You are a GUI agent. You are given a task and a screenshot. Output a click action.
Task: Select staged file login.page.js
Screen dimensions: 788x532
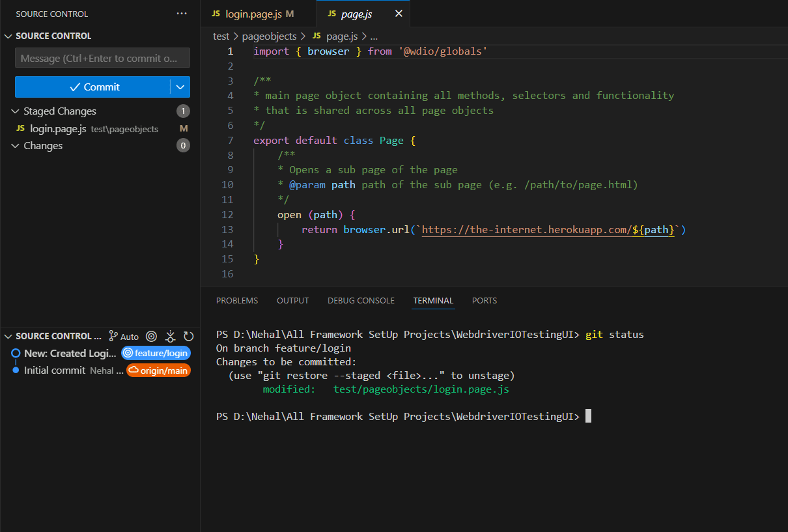point(100,128)
